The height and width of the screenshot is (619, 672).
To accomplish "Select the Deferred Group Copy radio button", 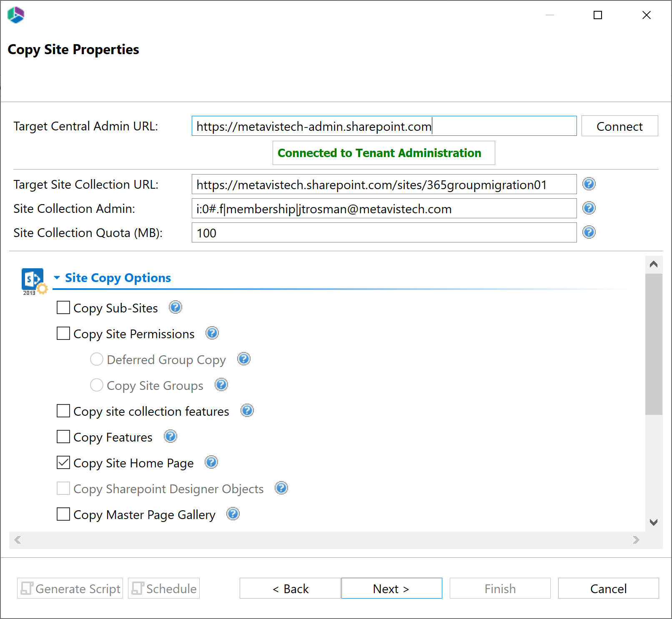I will [x=96, y=359].
